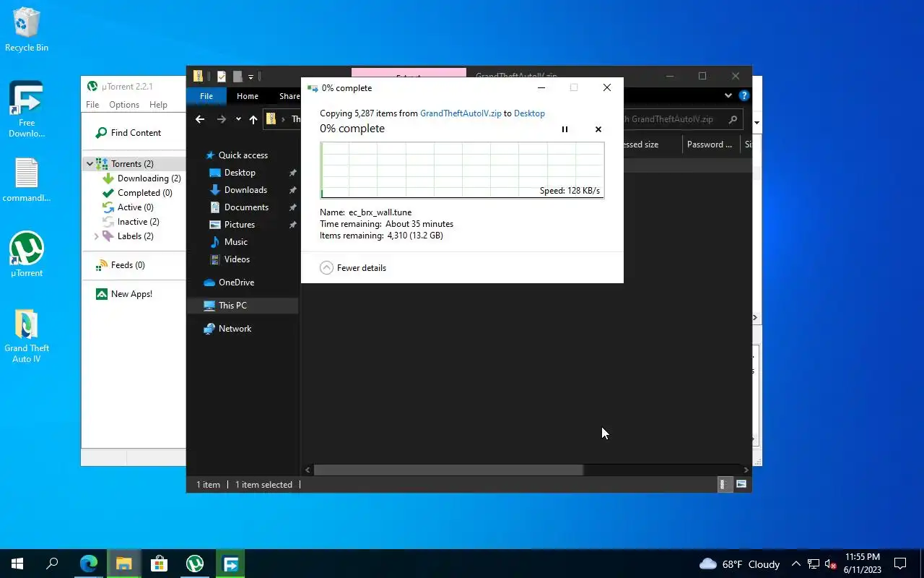Cancel the copy with the small X
The height and width of the screenshot is (578, 924).
[x=598, y=129]
